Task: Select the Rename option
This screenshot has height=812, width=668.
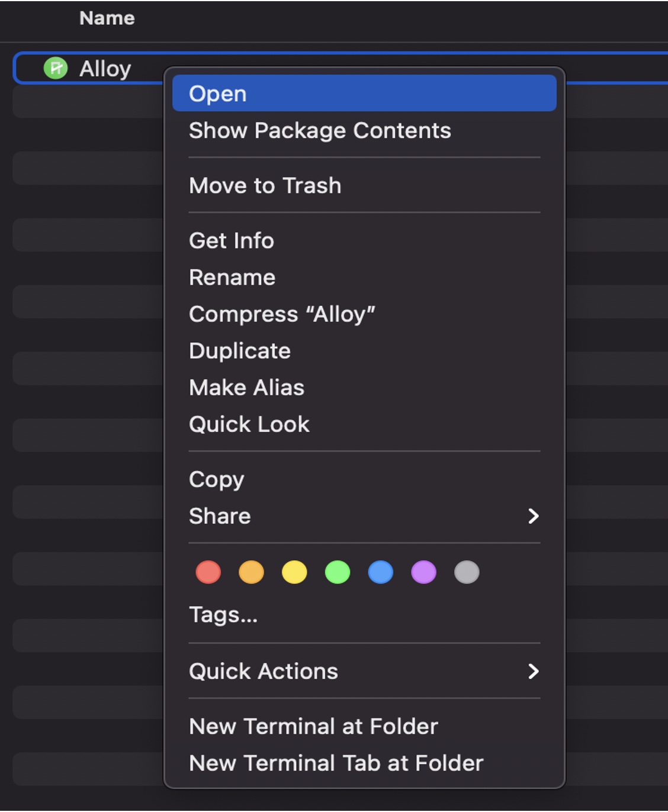Action: pos(232,278)
